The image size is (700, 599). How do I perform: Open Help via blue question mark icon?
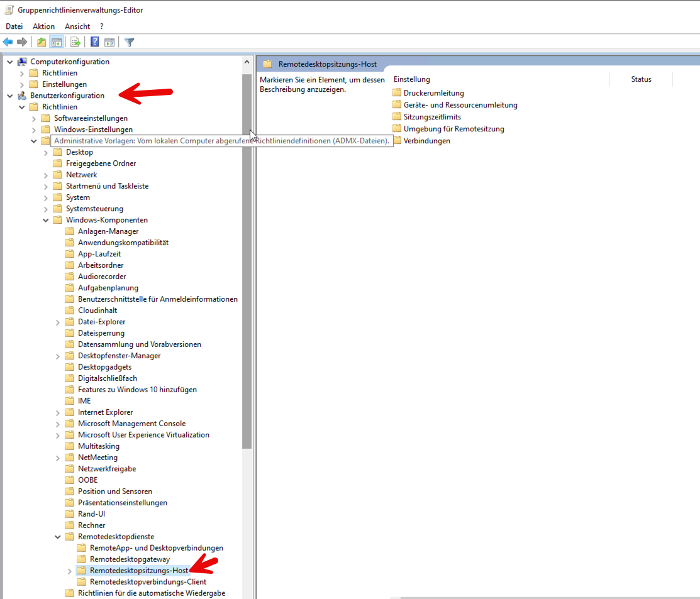[94, 42]
